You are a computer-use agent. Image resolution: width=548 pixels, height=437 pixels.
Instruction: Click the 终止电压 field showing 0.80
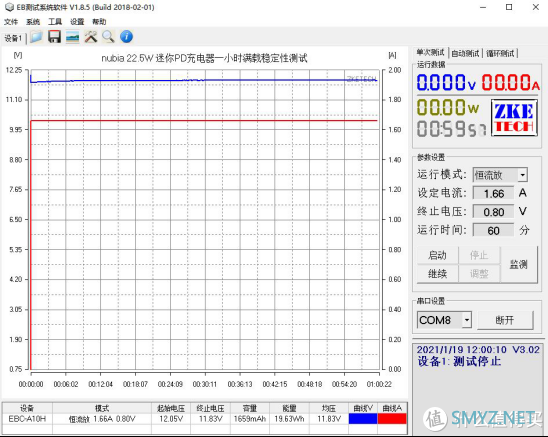[493, 212]
